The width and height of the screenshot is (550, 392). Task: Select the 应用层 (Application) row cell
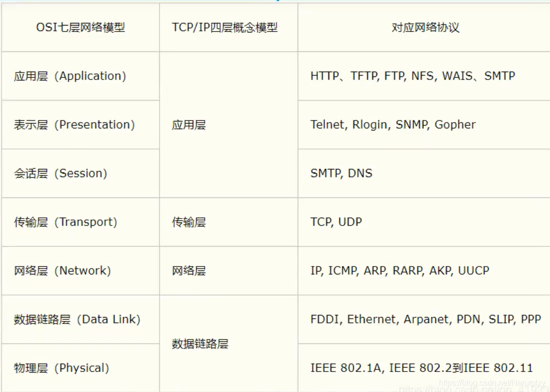tap(81, 76)
